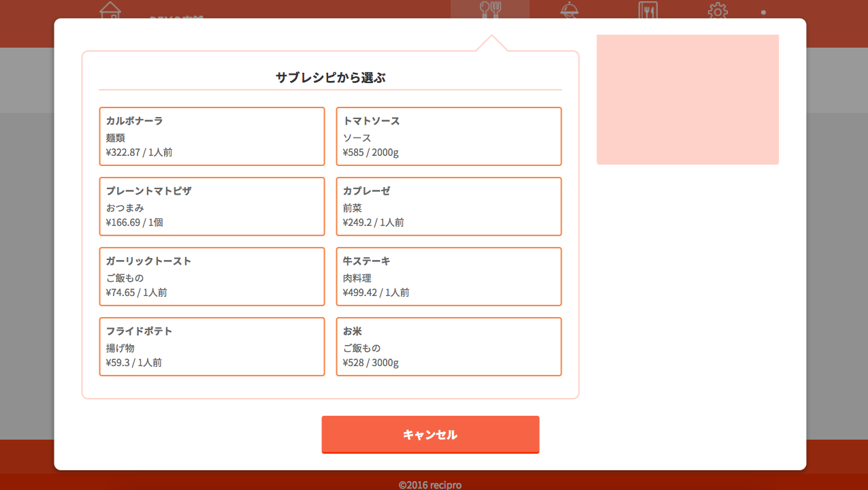Pick the 牛ステーキ recipe

coord(449,276)
